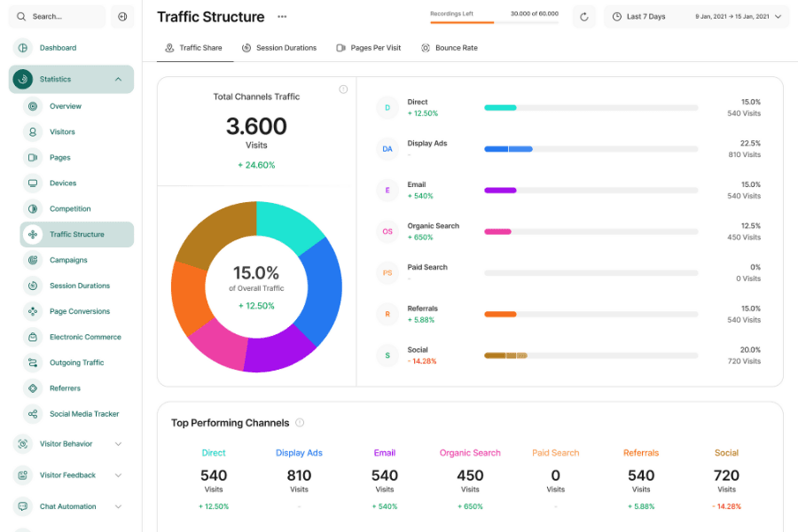The height and width of the screenshot is (532, 798).
Task: Click info icon on Total Channels Traffic
Action: [343, 90]
